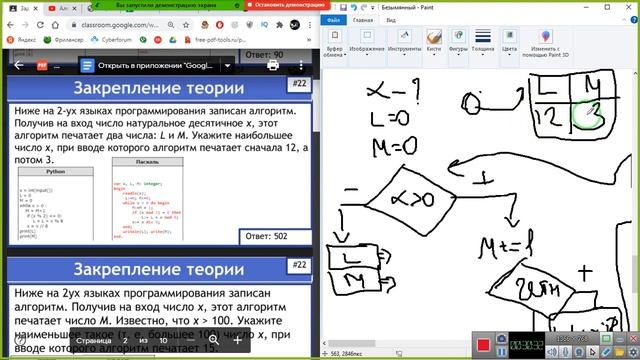
Task: Print the PDF document
Action: coord(273,65)
